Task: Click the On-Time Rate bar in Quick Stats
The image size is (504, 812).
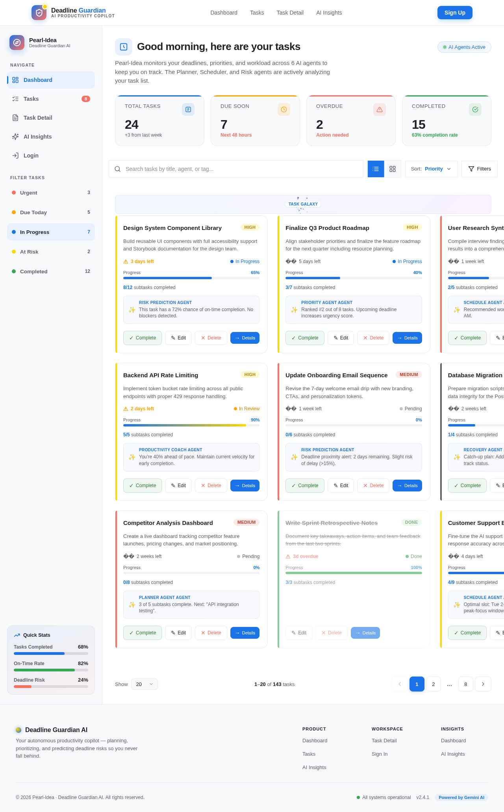Action: coord(51,670)
